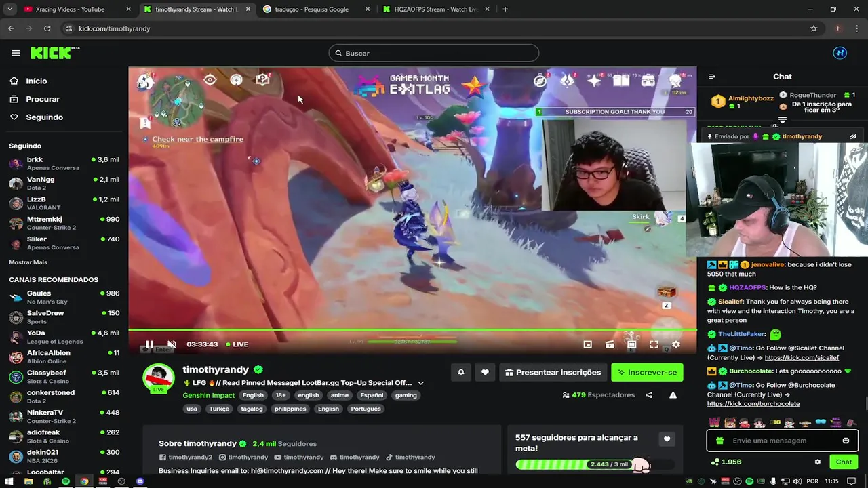The width and height of the screenshot is (868, 488).
Task: Switch to Xracing Videos YouTube tab
Action: coord(77,9)
